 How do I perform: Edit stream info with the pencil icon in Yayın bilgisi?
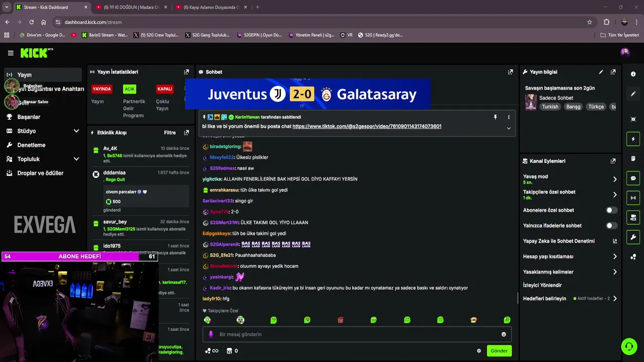(601, 72)
